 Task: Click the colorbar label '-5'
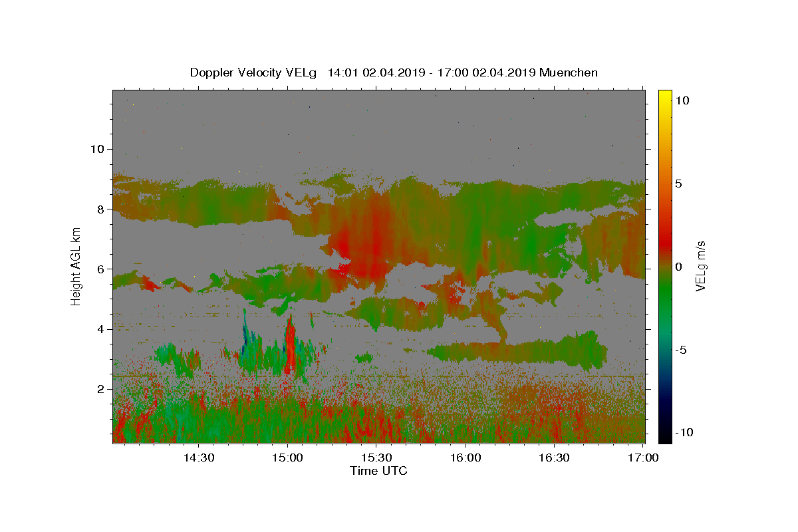(681, 350)
